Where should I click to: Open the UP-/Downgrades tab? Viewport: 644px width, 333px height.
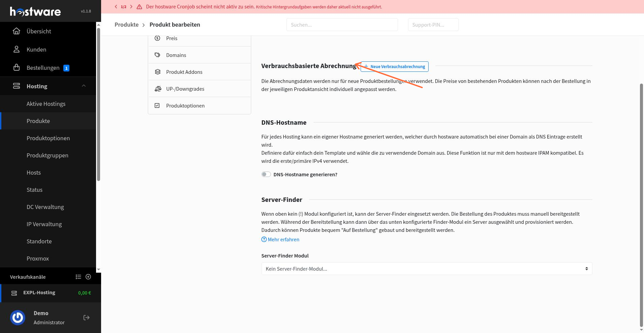pyautogui.click(x=200, y=89)
